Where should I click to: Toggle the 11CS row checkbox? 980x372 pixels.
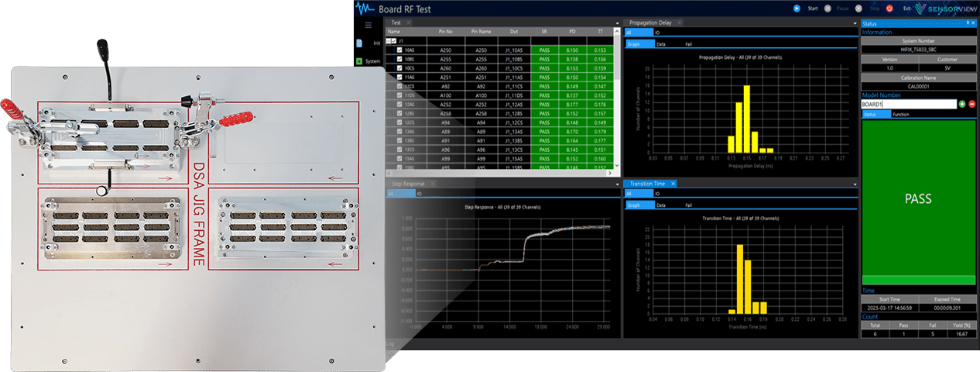[x=400, y=86]
